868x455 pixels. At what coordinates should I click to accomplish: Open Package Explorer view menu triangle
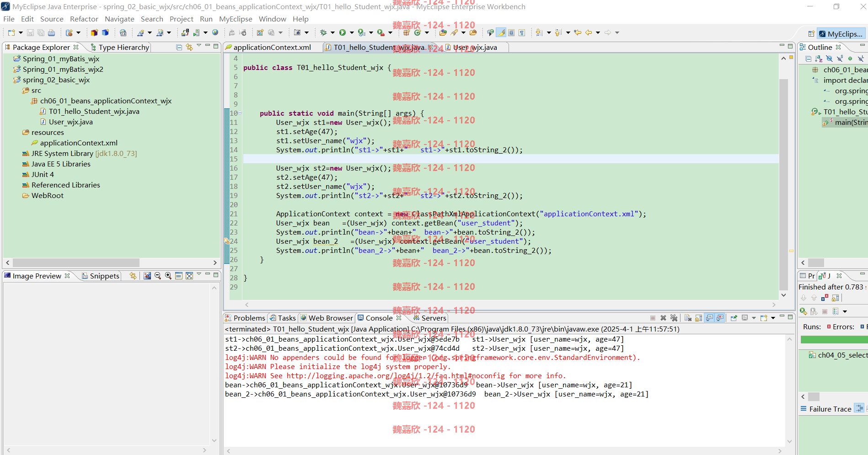199,46
